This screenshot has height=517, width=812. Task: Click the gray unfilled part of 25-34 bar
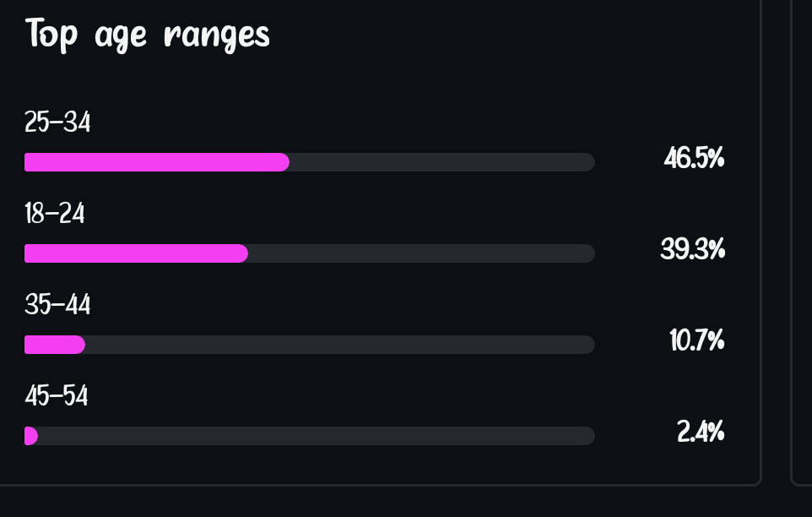(x=441, y=162)
